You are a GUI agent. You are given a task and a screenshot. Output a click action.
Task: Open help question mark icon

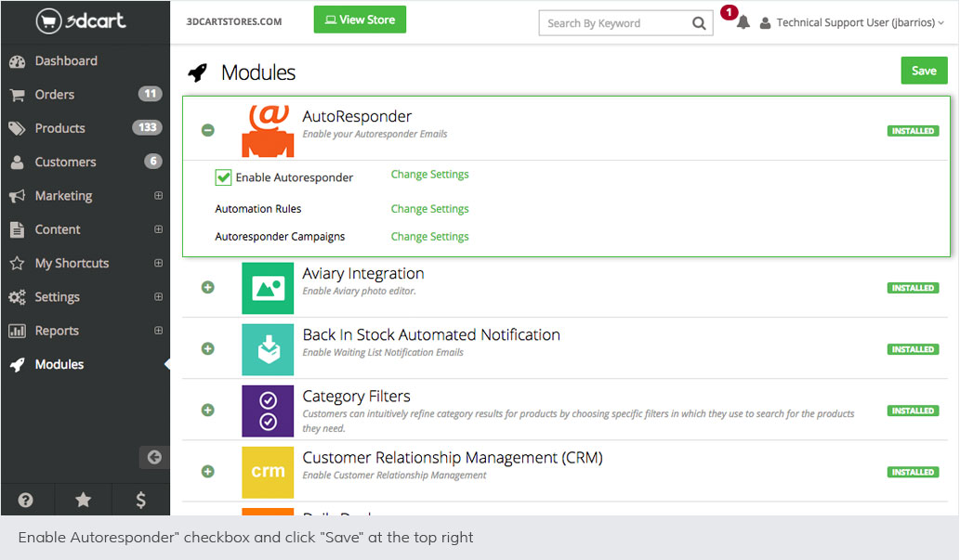[x=26, y=500]
